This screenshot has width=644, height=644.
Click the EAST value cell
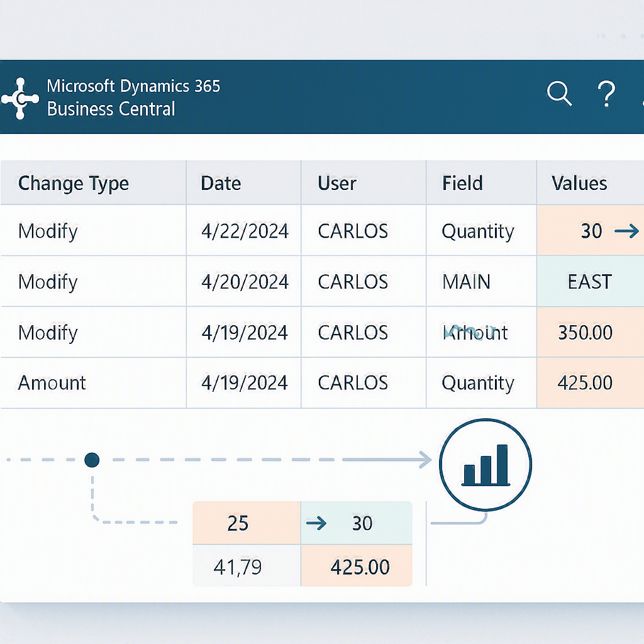(x=590, y=282)
